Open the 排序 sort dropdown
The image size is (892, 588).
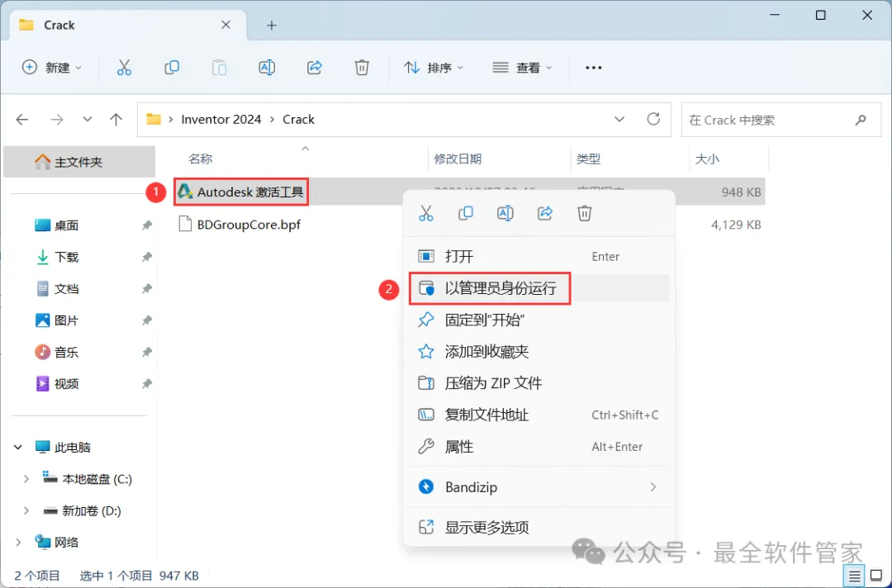(434, 68)
